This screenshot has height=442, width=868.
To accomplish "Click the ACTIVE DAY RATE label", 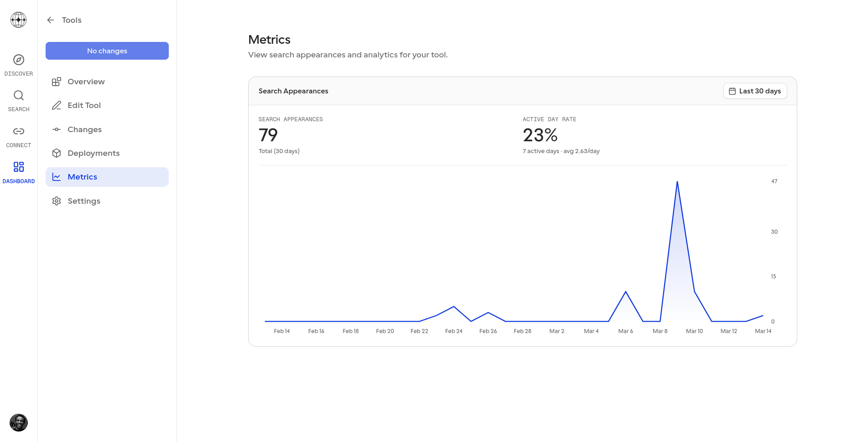I will [549, 119].
